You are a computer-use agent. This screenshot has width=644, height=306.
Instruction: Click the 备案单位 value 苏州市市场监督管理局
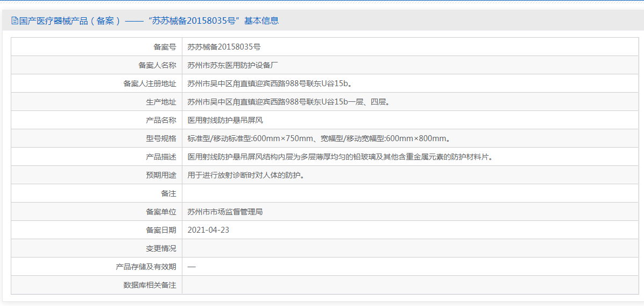pyautogui.click(x=225, y=212)
